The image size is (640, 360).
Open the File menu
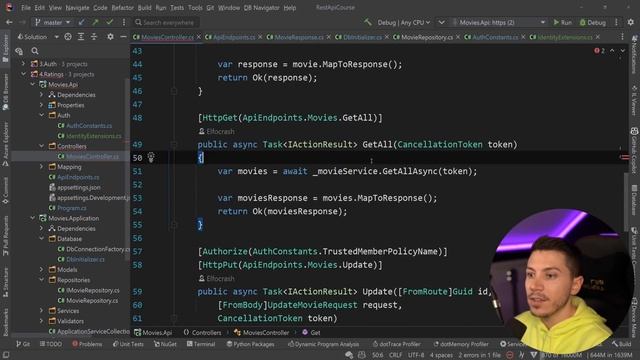tap(26, 7)
